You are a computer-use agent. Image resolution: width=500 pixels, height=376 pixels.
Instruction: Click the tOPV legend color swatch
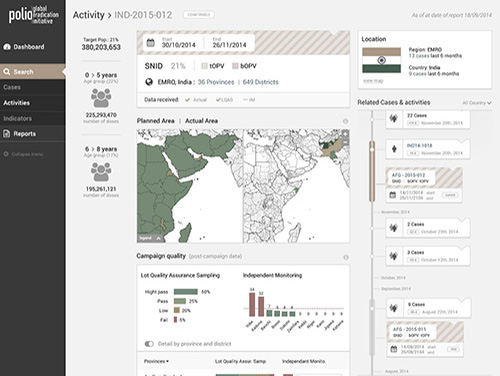point(205,66)
